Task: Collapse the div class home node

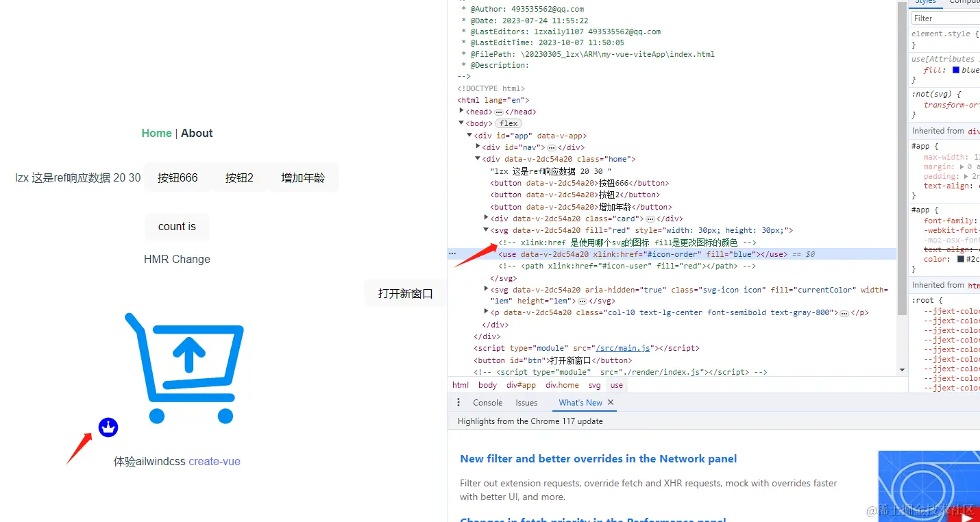Action: [478, 159]
